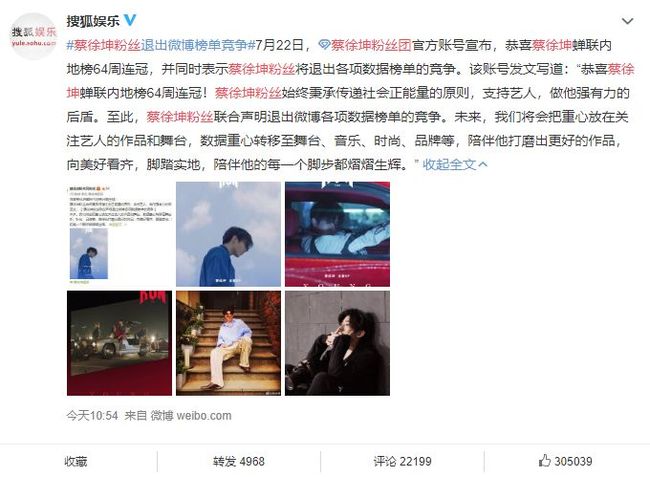Open the 微博 weibo.com source link
The height and width of the screenshot is (477, 650).
(x=191, y=415)
